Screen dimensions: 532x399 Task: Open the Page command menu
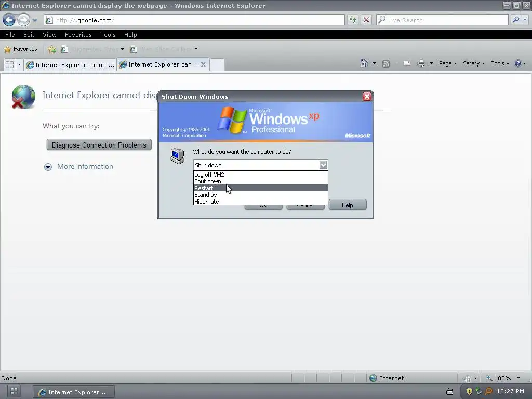click(x=447, y=63)
